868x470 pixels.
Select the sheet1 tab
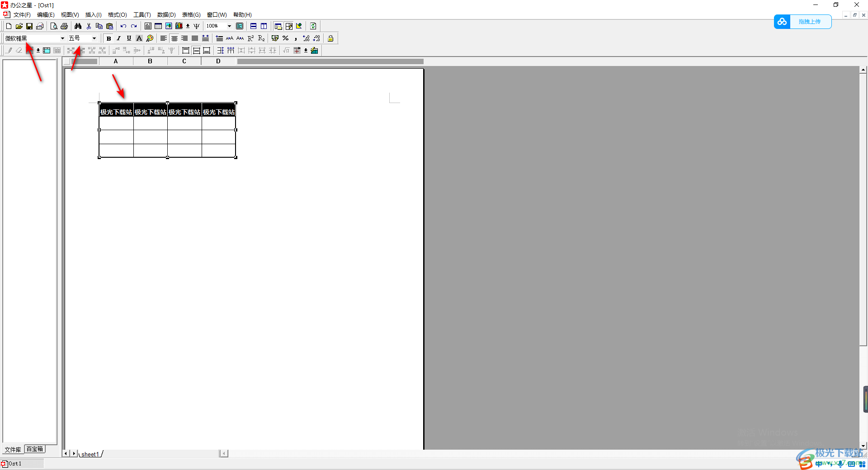tap(90, 454)
